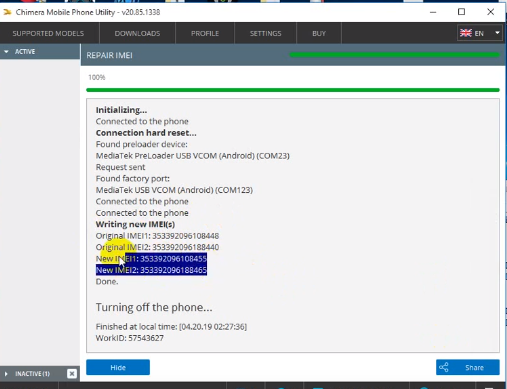Click the Chimera logo in title bar
The height and width of the screenshot is (389, 507).
click(7, 12)
